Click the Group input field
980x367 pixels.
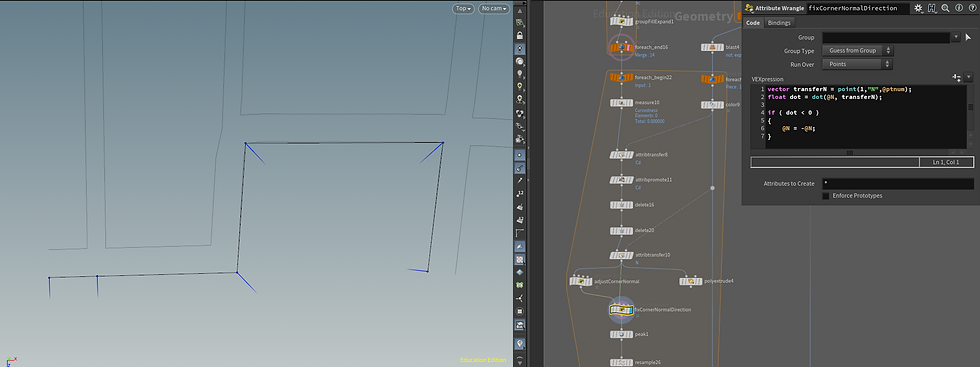tap(886, 38)
